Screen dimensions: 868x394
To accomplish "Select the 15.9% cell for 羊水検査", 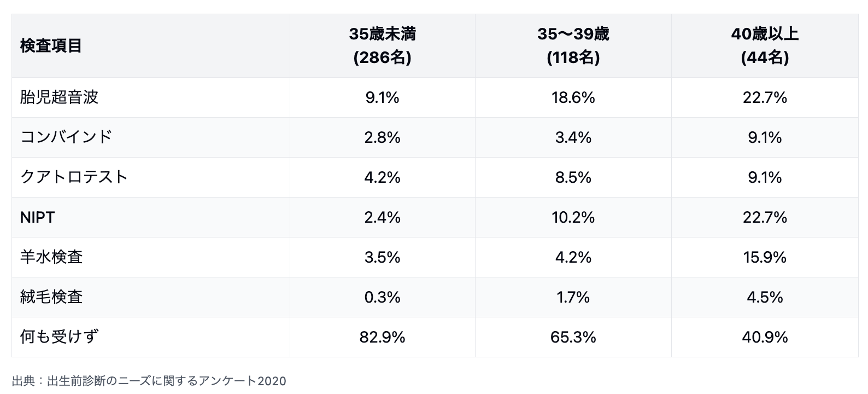I will tap(764, 257).
